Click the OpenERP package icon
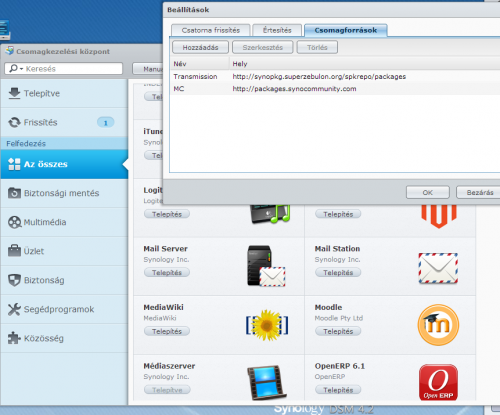This screenshot has height=415, width=500. point(438,382)
